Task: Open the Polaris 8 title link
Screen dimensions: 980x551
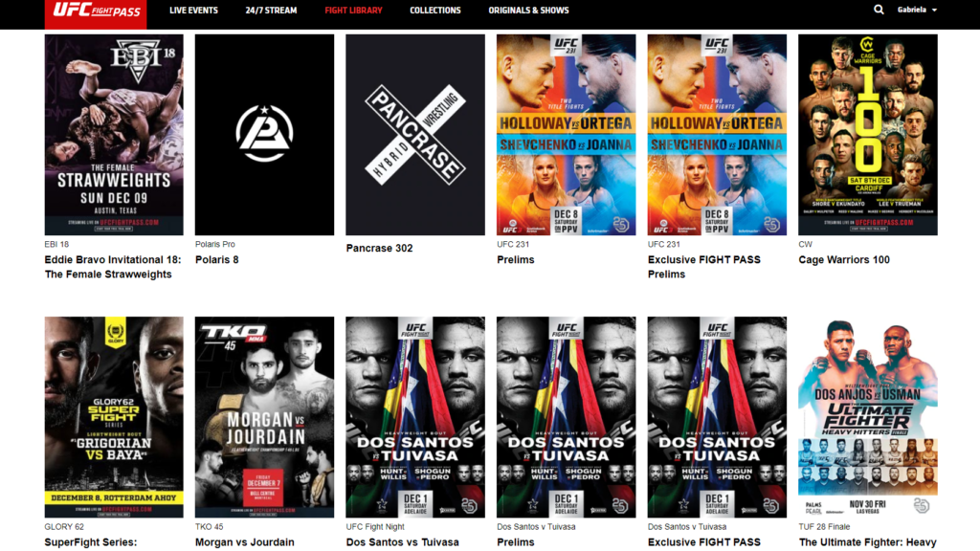Action: pyautogui.click(x=217, y=260)
